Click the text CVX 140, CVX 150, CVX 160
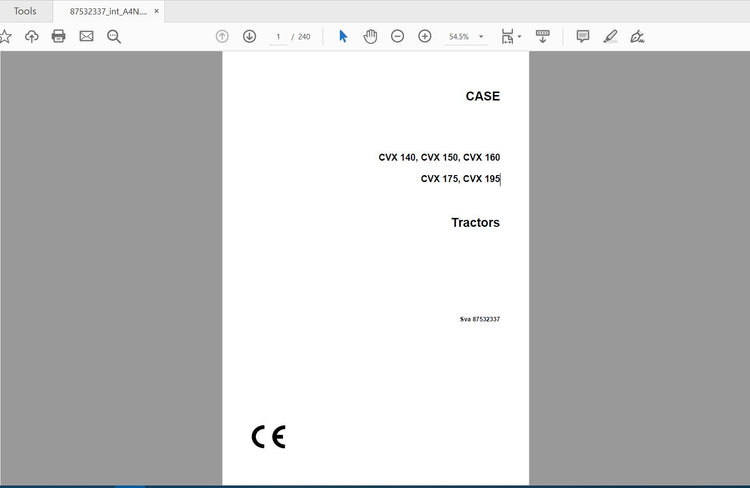Screen dimensions: 750x488 pos(439,157)
